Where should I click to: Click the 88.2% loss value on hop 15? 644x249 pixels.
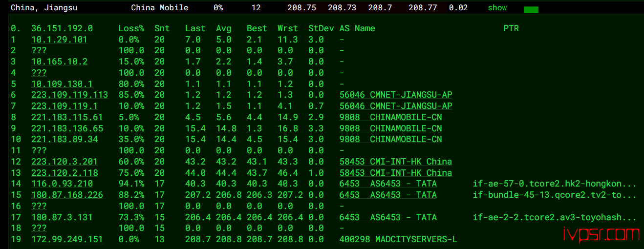[131, 195]
